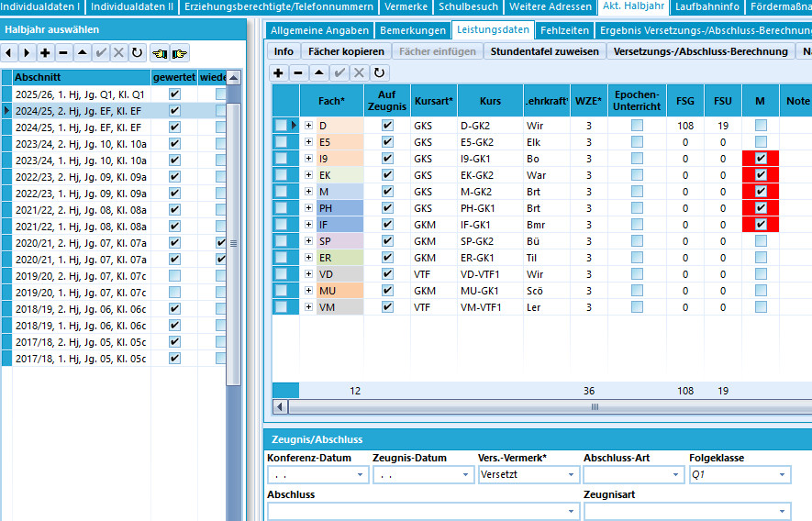This screenshot has height=521, width=812.
Task: Click the orange color cell for subject MU
Action: 339,291
